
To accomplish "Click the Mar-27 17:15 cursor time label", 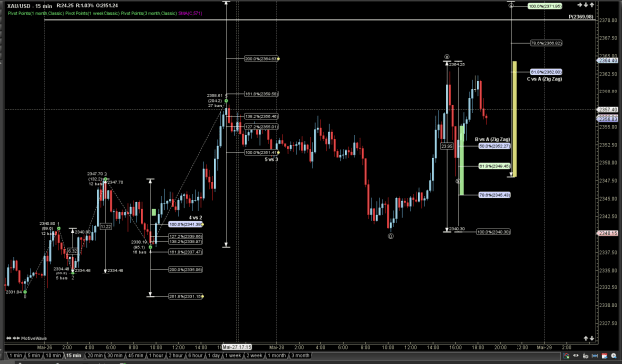I will click(237, 347).
